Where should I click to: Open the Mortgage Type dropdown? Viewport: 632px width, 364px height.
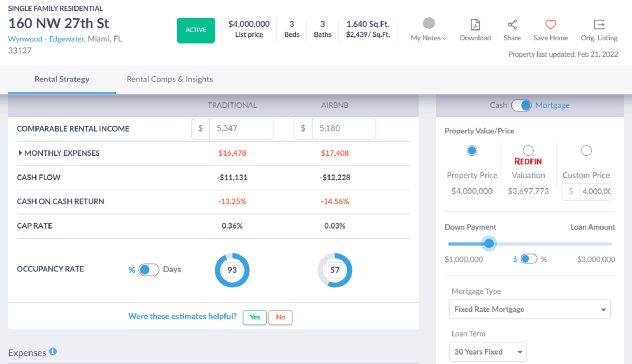(529, 309)
